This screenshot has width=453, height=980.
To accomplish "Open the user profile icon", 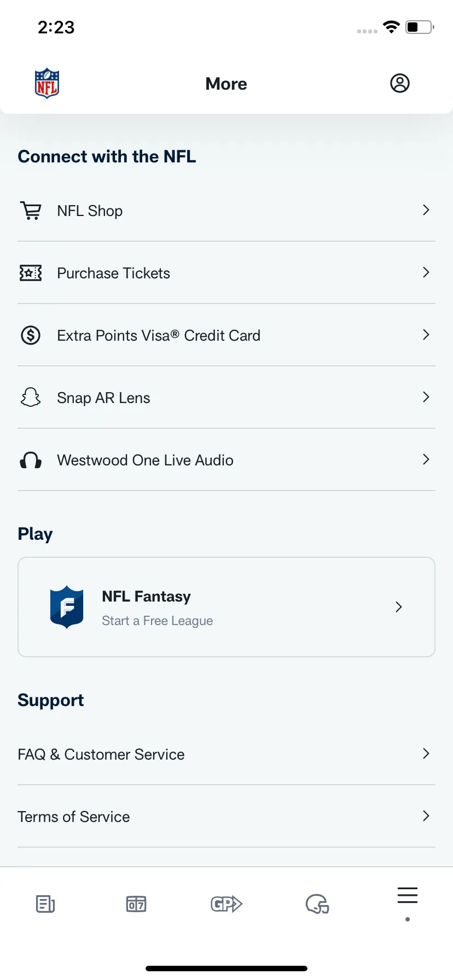I will click(399, 83).
